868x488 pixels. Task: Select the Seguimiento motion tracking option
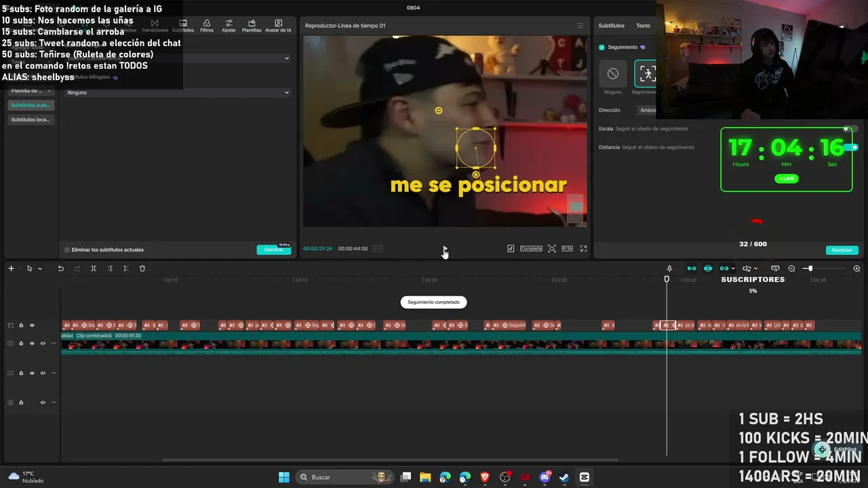(646, 74)
